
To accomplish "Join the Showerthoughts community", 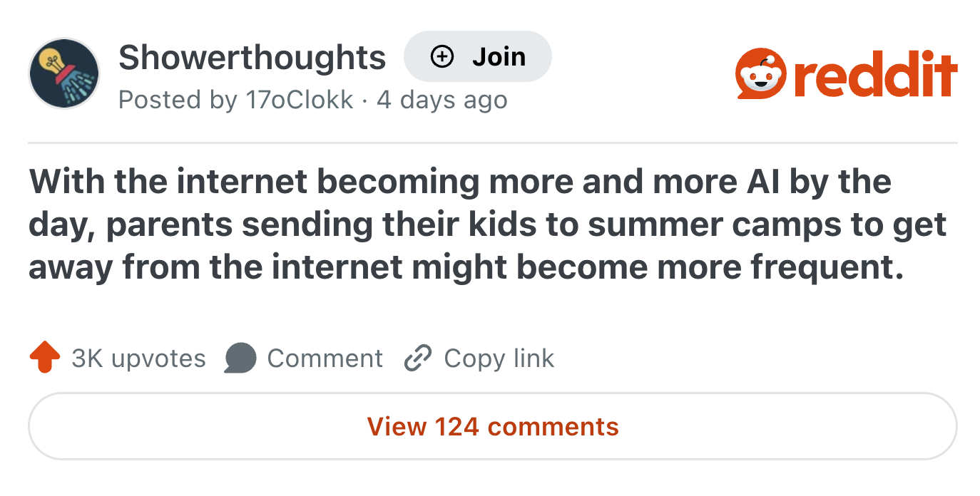I will click(477, 56).
